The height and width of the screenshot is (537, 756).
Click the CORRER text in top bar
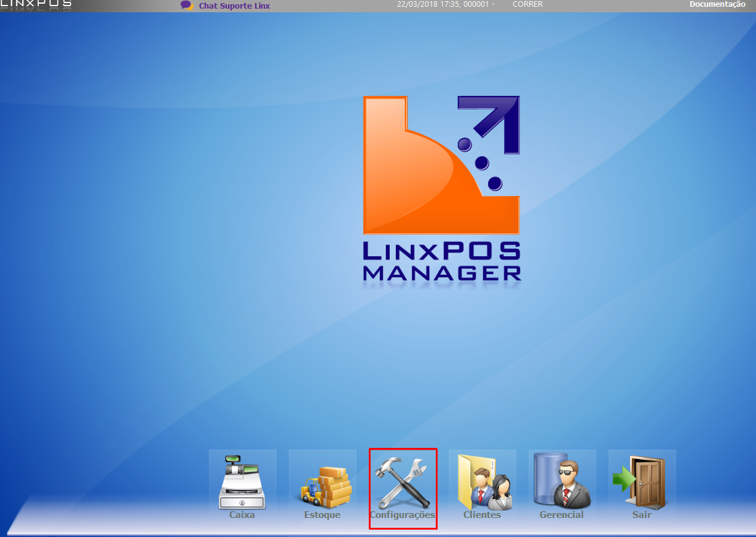(x=527, y=4)
